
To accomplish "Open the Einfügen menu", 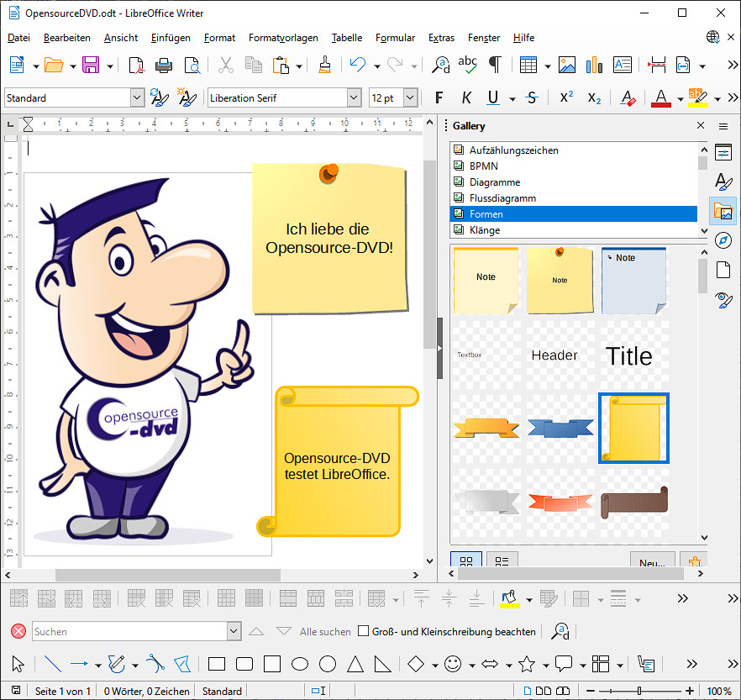I will [171, 38].
